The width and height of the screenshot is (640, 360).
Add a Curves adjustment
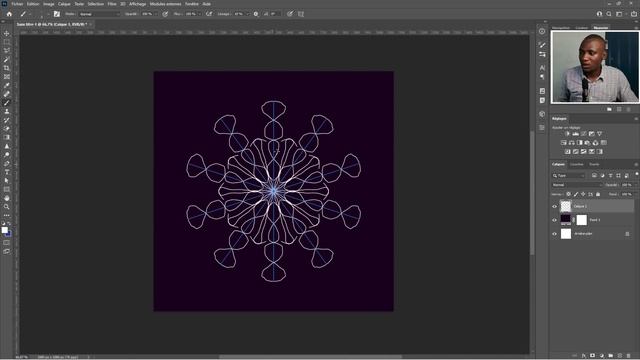[x=583, y=133]
